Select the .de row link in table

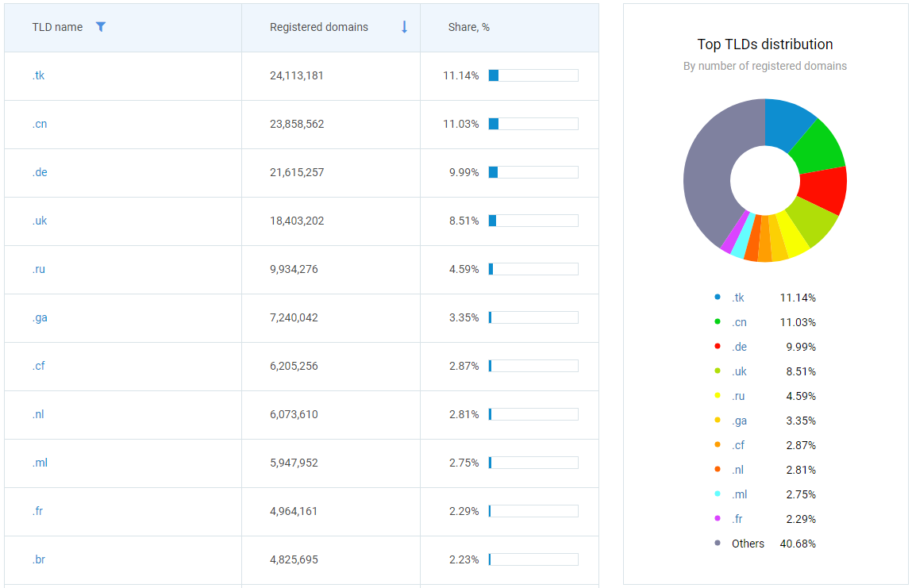click(40, 172)
